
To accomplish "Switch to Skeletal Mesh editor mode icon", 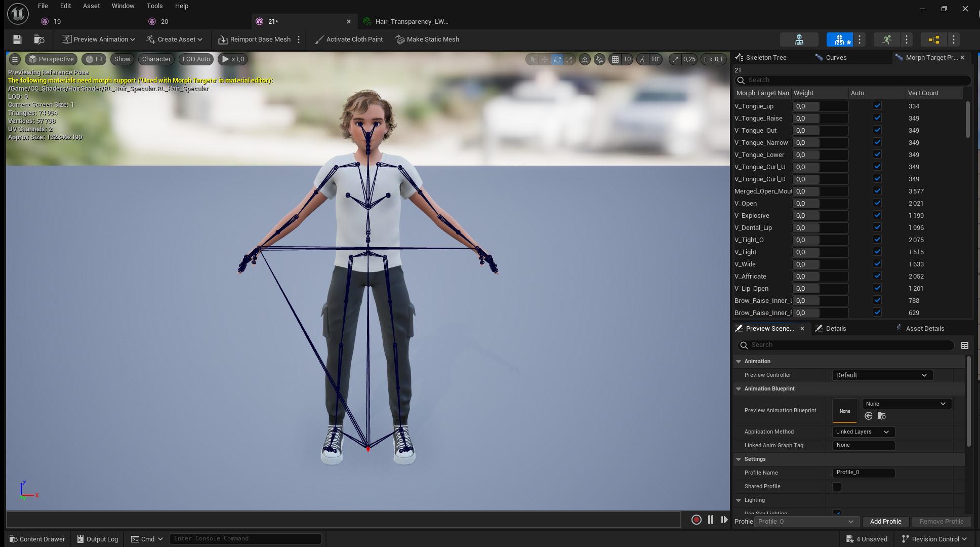I will coord(840,40).
